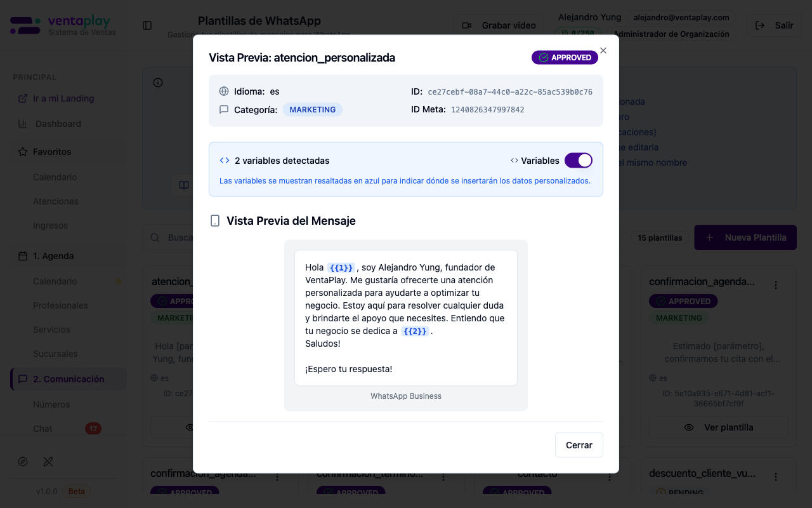Click the crossed tools icon at the sidebar bottom
The width and height of the screenshot is (812, 508).
click(48, 462)
